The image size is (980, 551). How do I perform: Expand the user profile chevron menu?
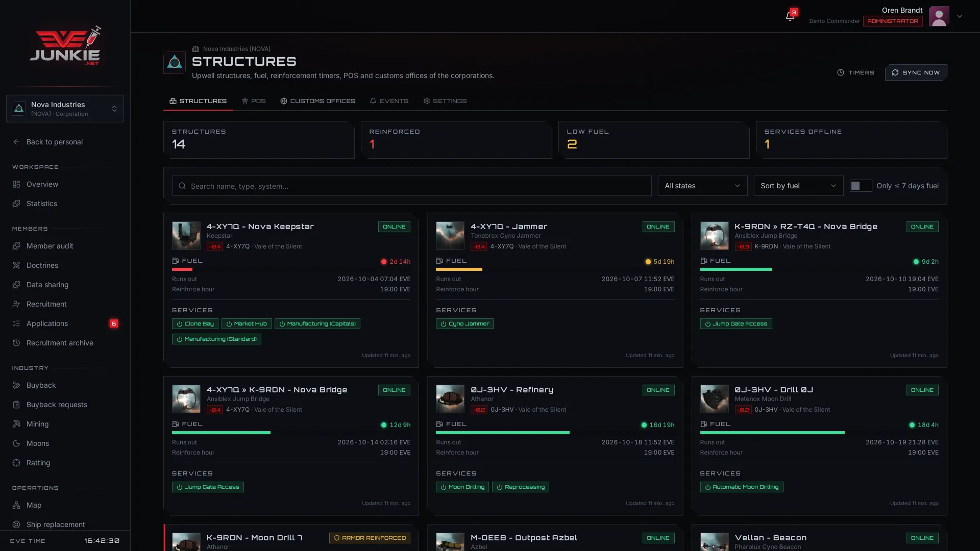(x=960, y=16)
